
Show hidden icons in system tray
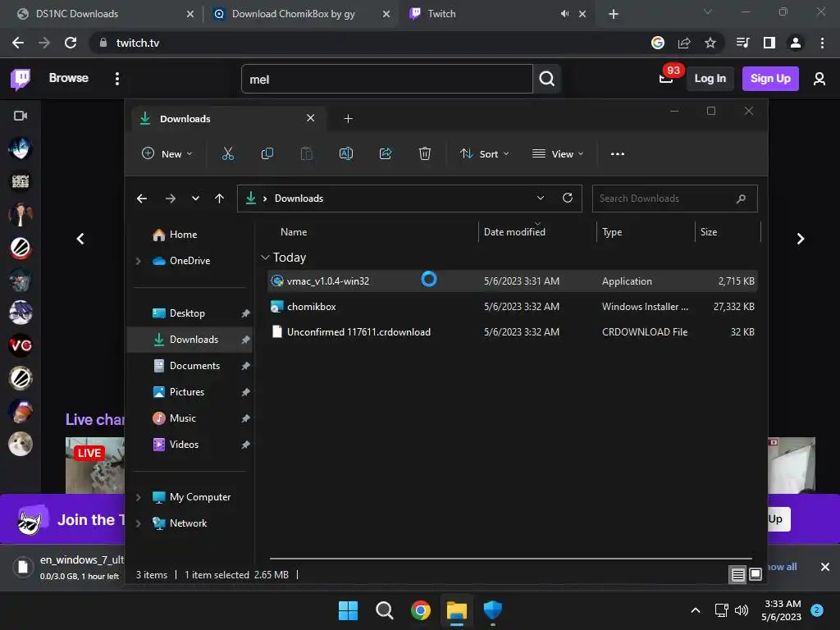point(696,610)
